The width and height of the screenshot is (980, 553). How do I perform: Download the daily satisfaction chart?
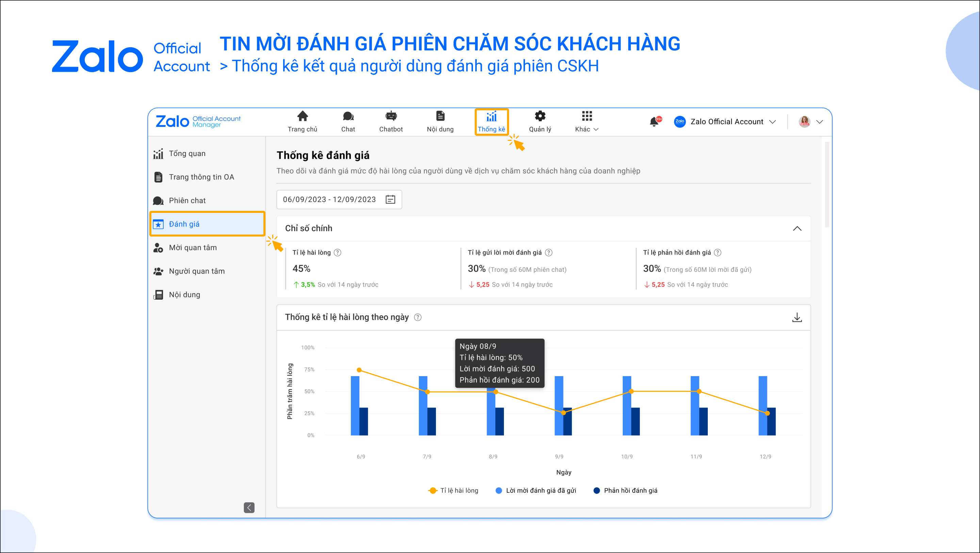(x=797, y=318)
